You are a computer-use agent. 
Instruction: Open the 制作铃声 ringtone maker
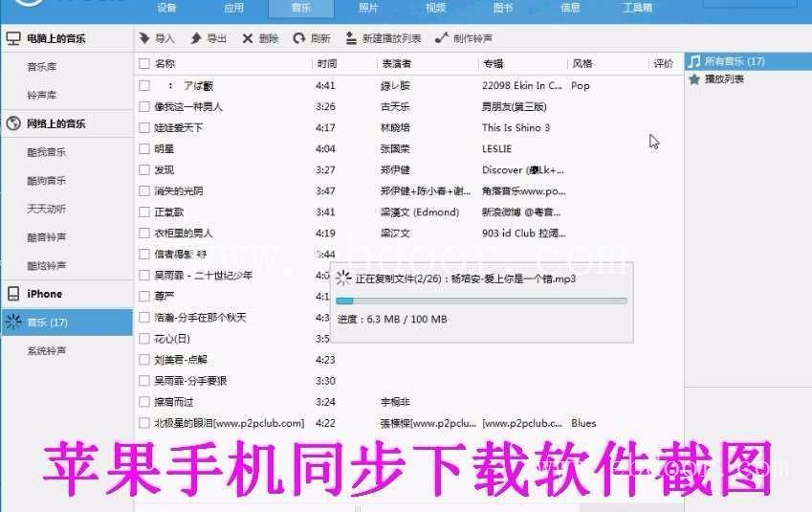(x=464, y=38)
